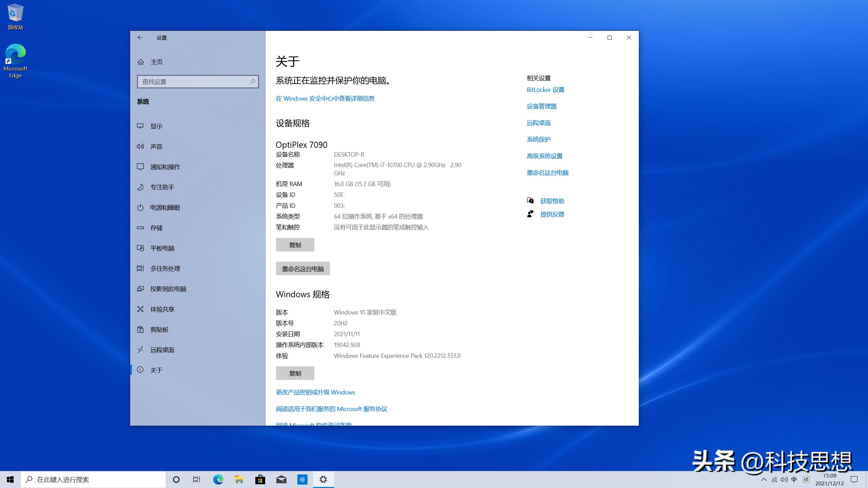Select 电源和睡眠 in the sidebar
Image resolution: width=868 pixels, height=488 pixels.
(x=165, y=207)
